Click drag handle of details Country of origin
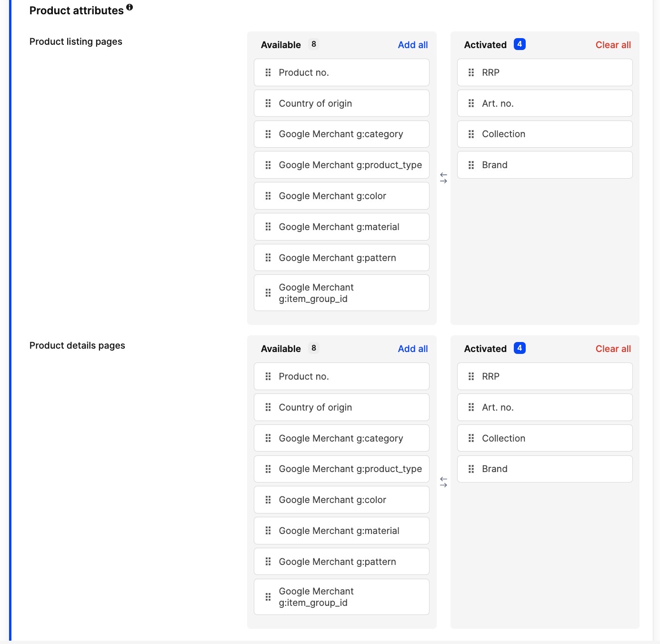Screen dimensions: 660x644 click(268, 407)
